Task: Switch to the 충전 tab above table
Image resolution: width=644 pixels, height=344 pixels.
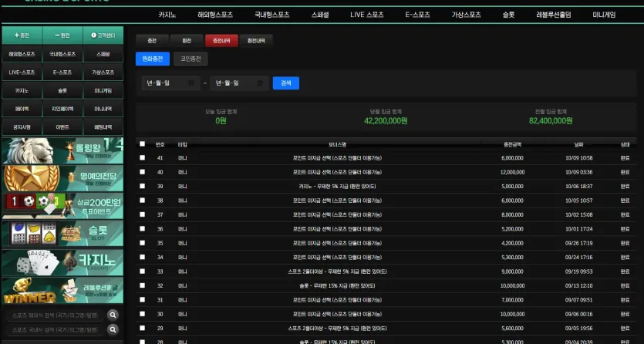Action: click(152, 41)
